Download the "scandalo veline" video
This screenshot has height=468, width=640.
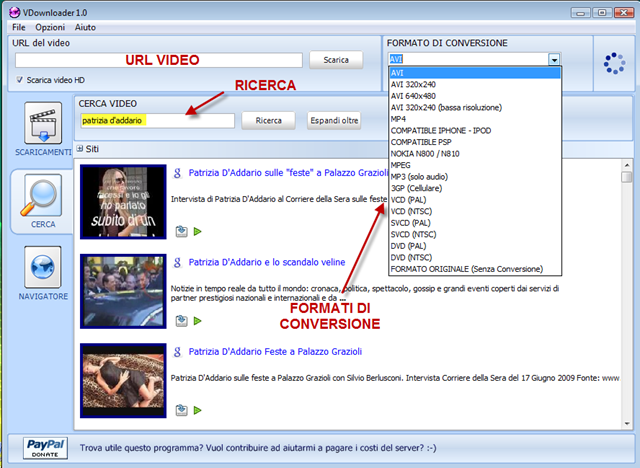point(181,321)
